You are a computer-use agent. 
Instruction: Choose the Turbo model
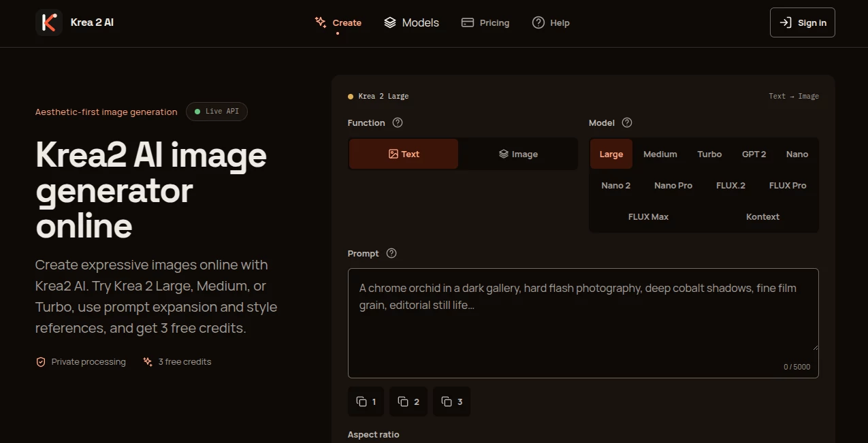709,154
